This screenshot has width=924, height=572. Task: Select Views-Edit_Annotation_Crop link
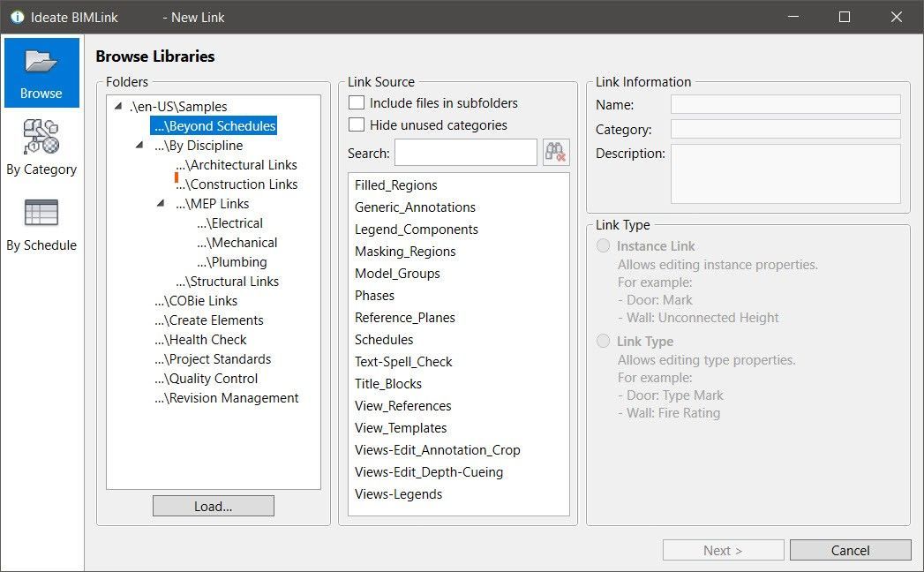[437, 450]
